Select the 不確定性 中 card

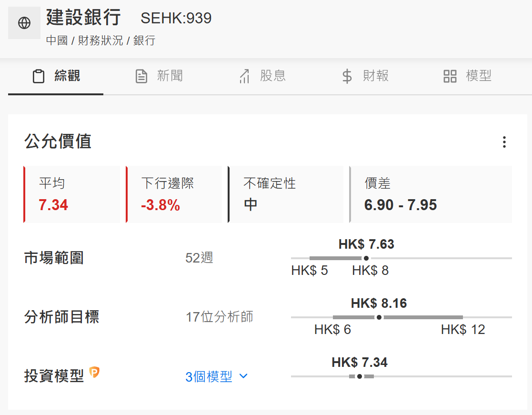pos(286,194)
